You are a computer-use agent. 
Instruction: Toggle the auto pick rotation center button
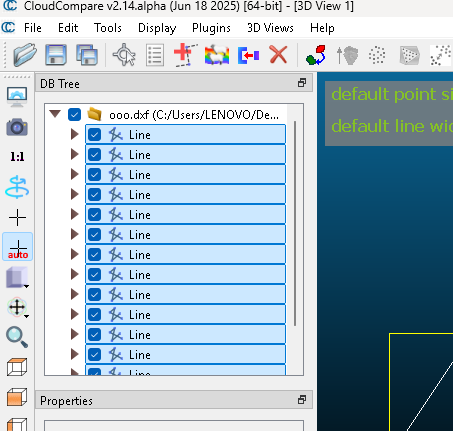[x=18, y=247]
